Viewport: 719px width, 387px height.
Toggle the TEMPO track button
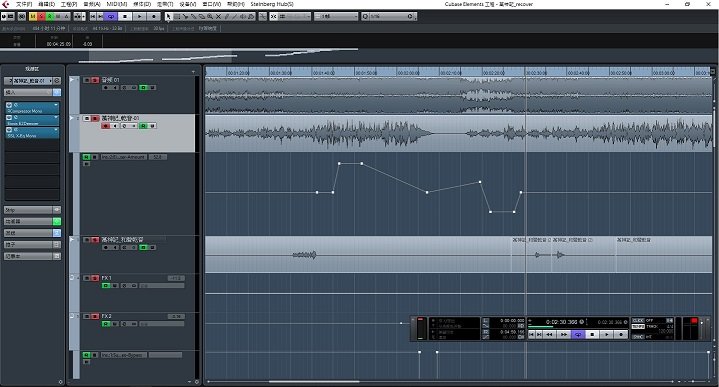click(x=638, y=327)
